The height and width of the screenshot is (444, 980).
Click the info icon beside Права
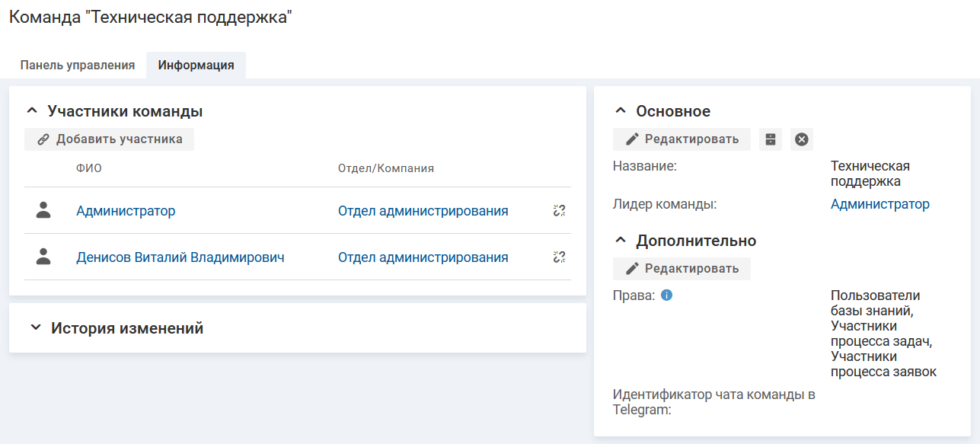[666, 295]
